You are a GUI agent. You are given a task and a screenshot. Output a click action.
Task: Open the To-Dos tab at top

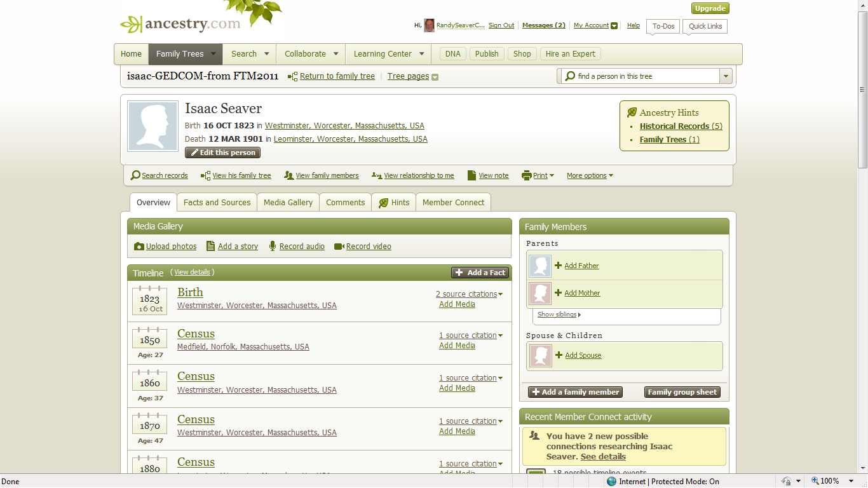[663, 26]
